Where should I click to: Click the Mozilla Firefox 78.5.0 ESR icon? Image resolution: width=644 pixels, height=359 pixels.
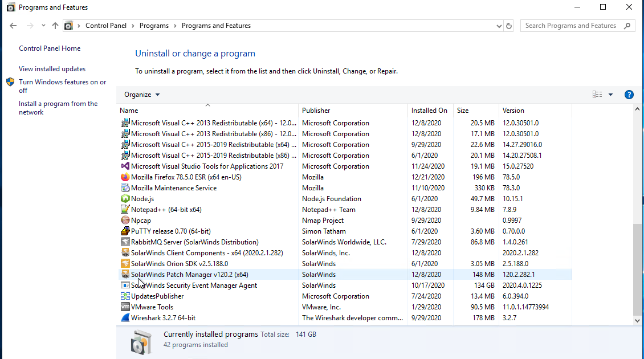(x=125, y=177)
